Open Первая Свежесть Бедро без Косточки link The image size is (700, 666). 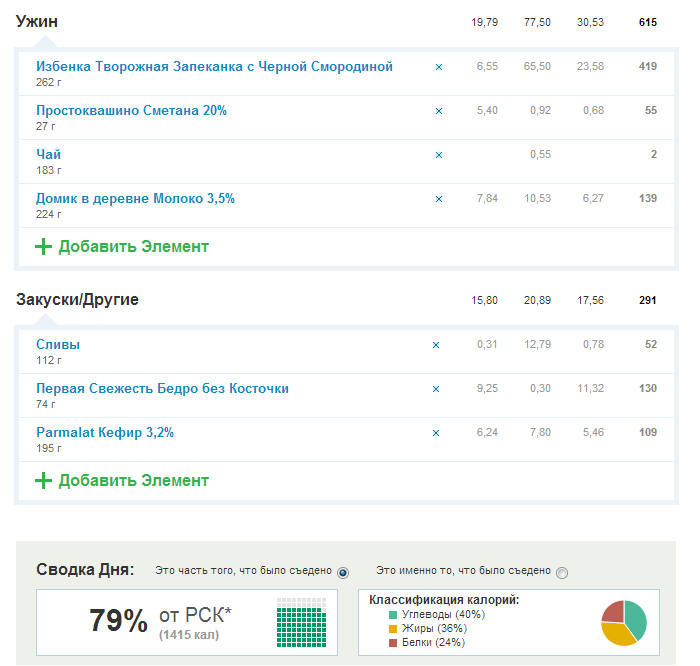point(162,388)
